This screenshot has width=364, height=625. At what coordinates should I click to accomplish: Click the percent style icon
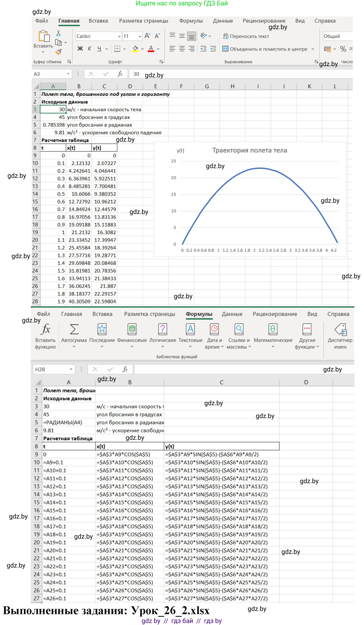343,49
